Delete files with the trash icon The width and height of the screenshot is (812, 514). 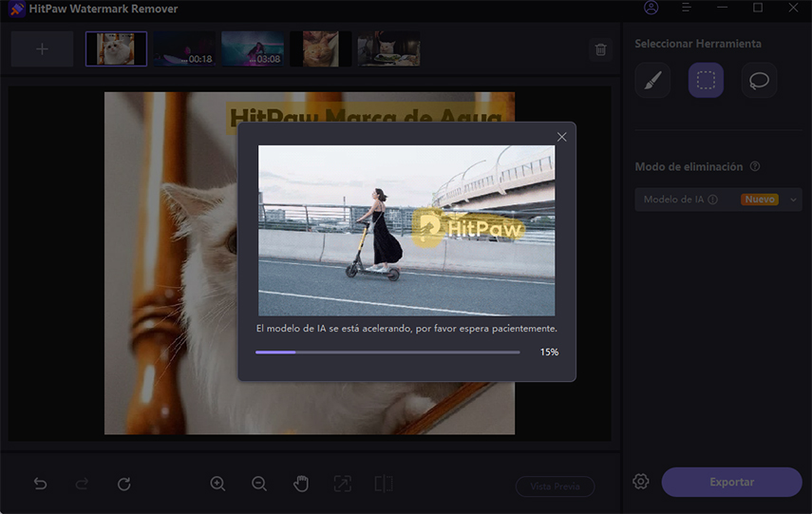[601, 49]
